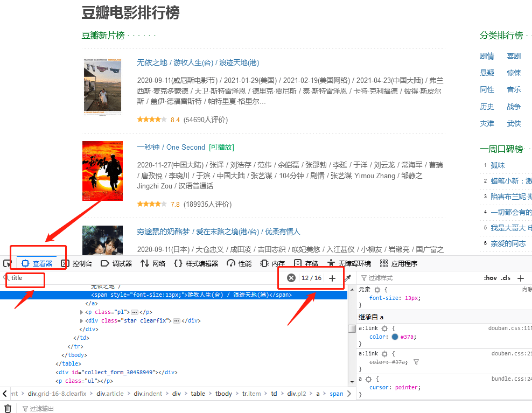The image size is (532, 413).
Task: Select the tr.item breadcrumb
Action: coord(251,394)
